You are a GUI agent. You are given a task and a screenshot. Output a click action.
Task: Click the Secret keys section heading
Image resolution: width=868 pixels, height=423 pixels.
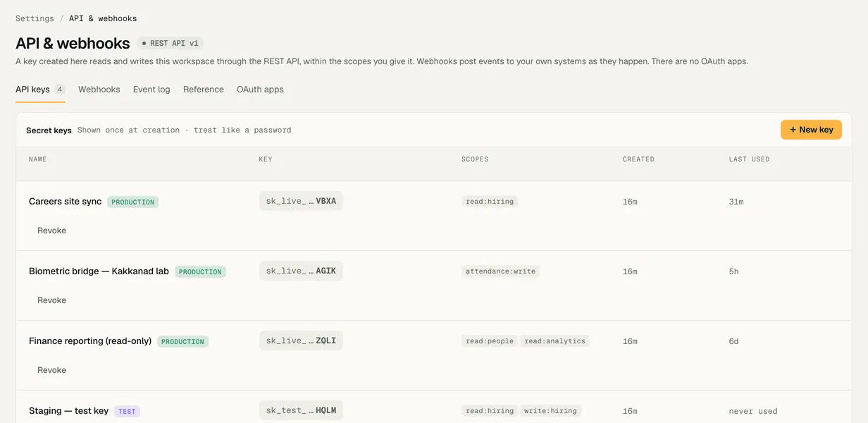[x=49, y=130]
